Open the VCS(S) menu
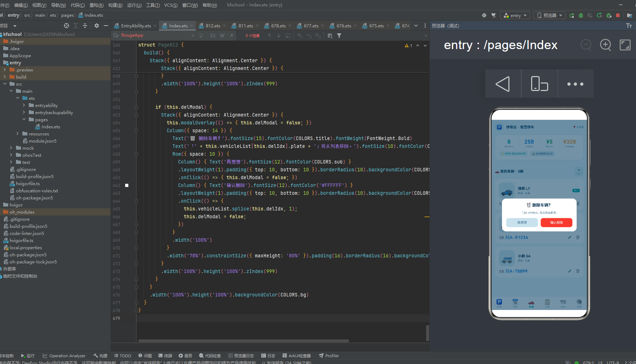 [171, 5]
